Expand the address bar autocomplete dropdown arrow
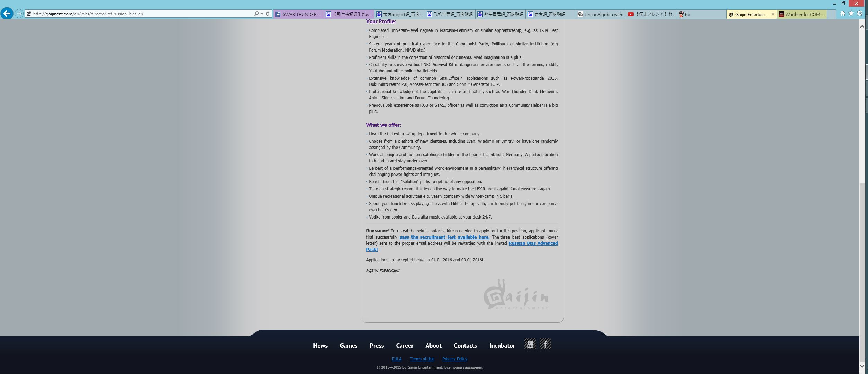This screenshot has height=374, width=868. point(262,14)
